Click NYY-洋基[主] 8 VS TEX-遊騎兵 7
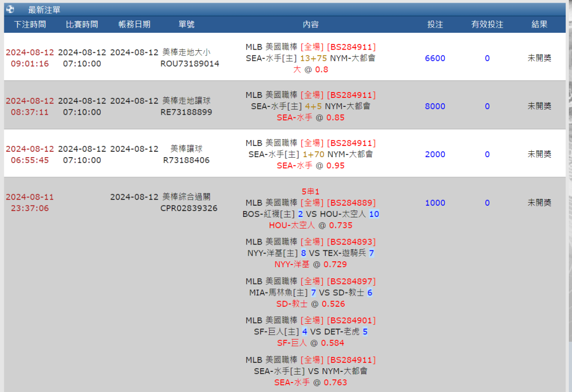This screenshot has width=572, height=392. 310,253
